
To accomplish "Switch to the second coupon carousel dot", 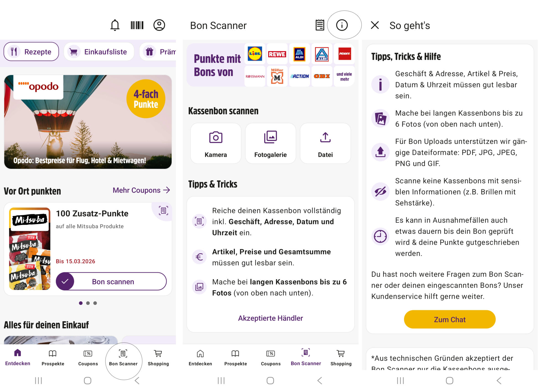I will (88, 303).
